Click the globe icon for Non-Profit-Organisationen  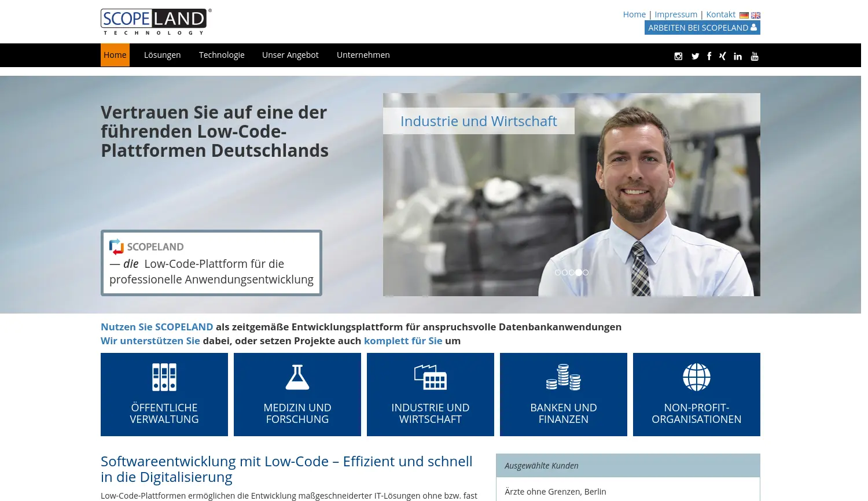point(696,376)
